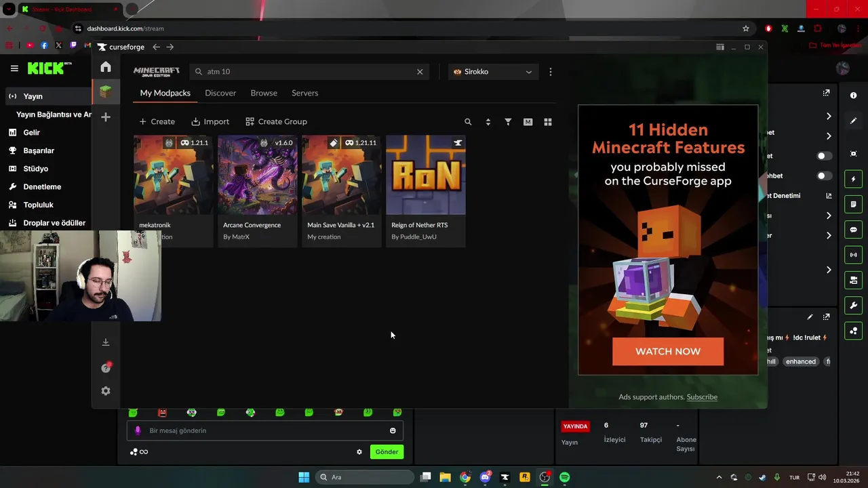Open modpack filter funnel
The height and width of the screenshot is (488, 868).
(508, 122)
